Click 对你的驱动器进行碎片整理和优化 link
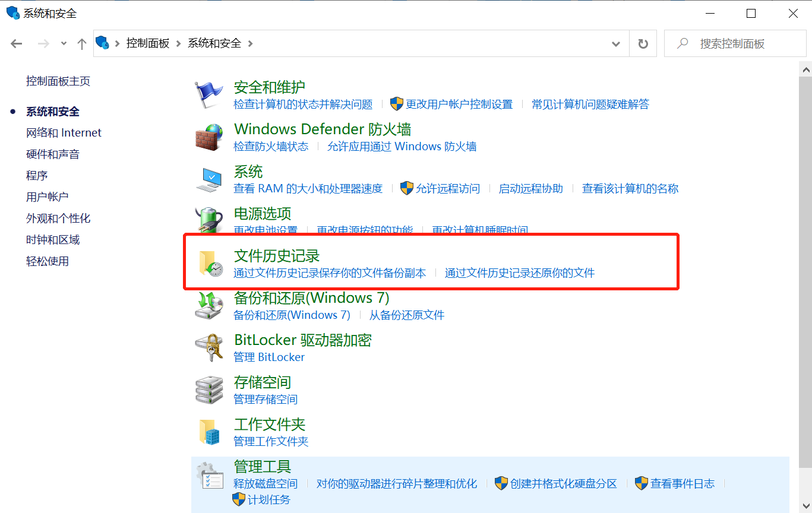This screenshot has width=812, height=513. point(397,483)
